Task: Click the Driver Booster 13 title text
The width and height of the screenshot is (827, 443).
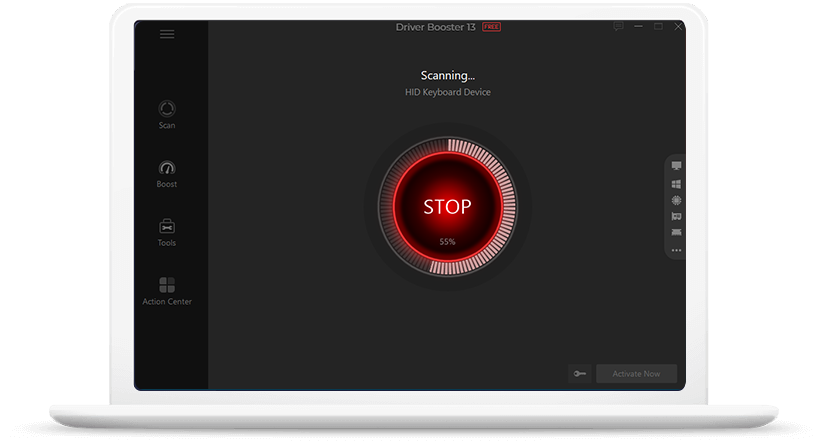Action: point(437,27)
